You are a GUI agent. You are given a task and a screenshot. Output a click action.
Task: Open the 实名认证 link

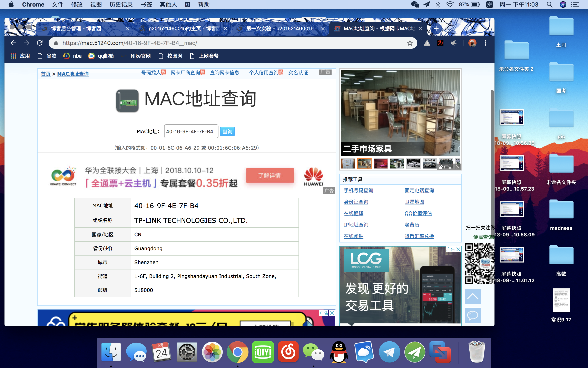298,73
